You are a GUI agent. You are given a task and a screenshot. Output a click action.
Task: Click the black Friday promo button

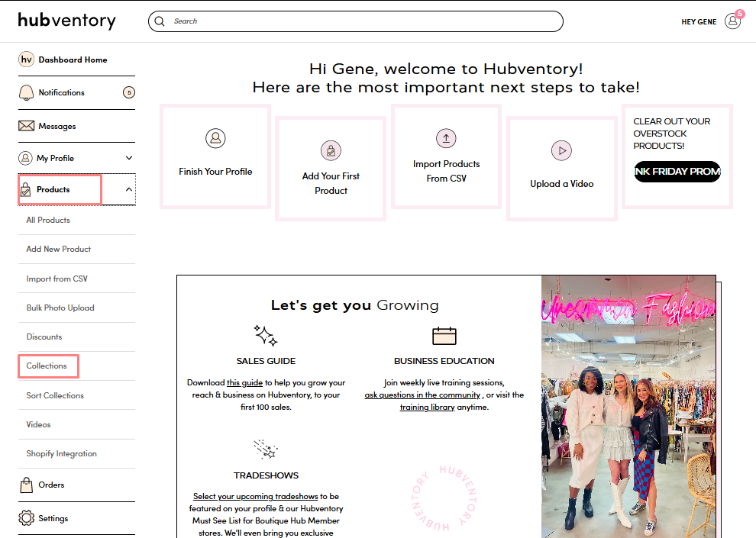tap(677, 172)
